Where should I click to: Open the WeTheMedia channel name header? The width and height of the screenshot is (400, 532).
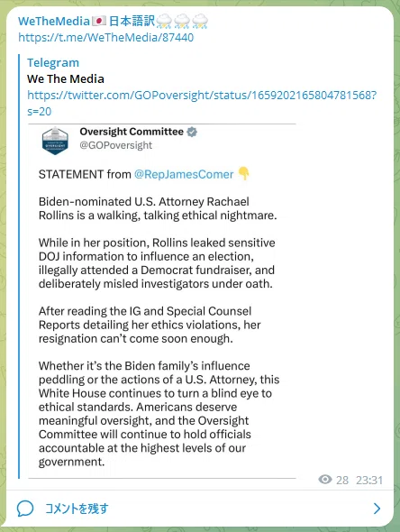pyautogui.click(x=113, y=22)
